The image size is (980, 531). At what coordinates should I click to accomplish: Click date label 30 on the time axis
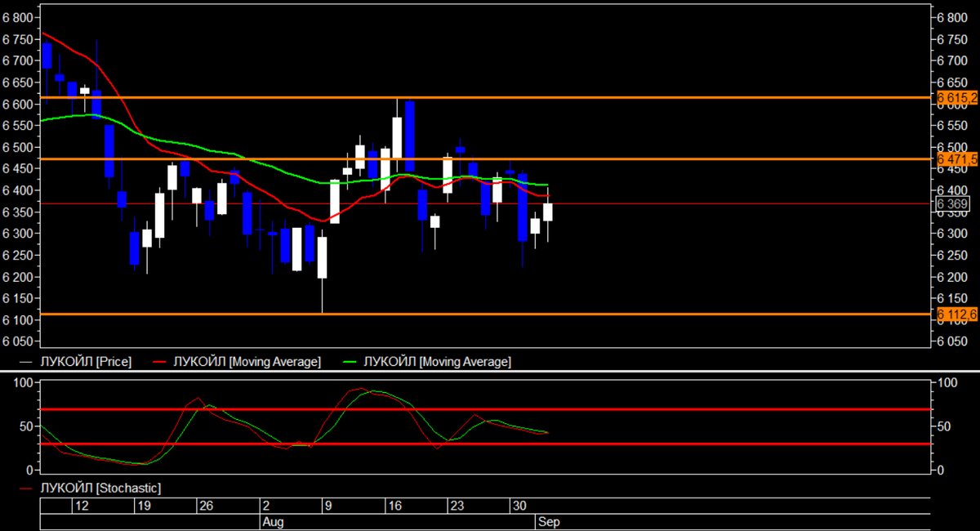pyautogui.click(x=521, y=506)
